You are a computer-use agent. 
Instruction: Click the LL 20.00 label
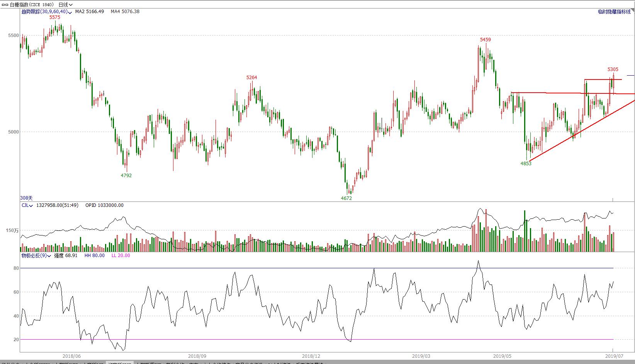pos(121,256)
